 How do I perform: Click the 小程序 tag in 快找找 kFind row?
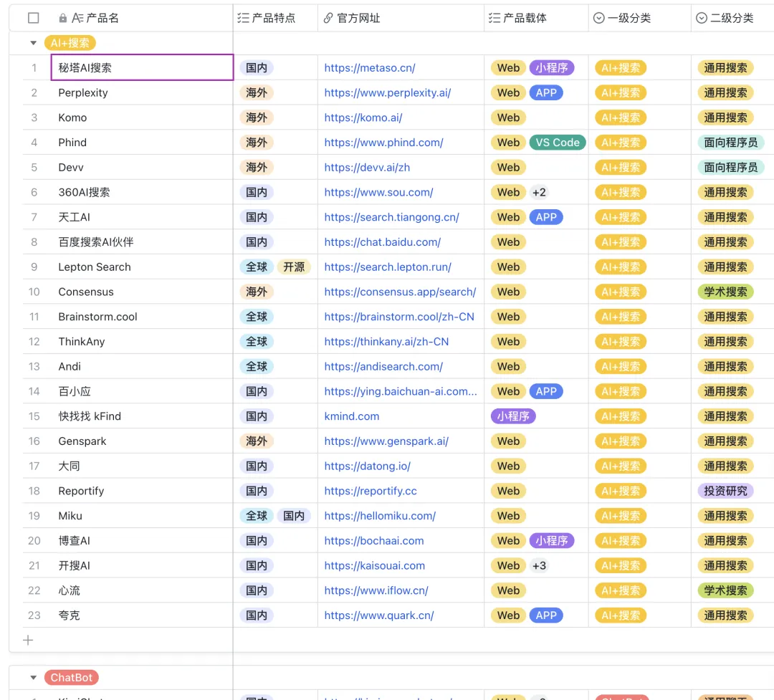(x=513, y=416)
